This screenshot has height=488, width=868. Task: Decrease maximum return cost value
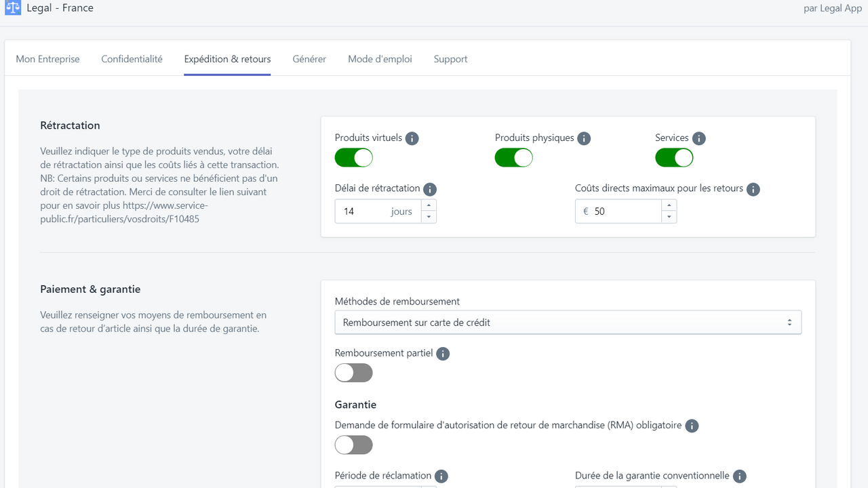pos(669,218)
